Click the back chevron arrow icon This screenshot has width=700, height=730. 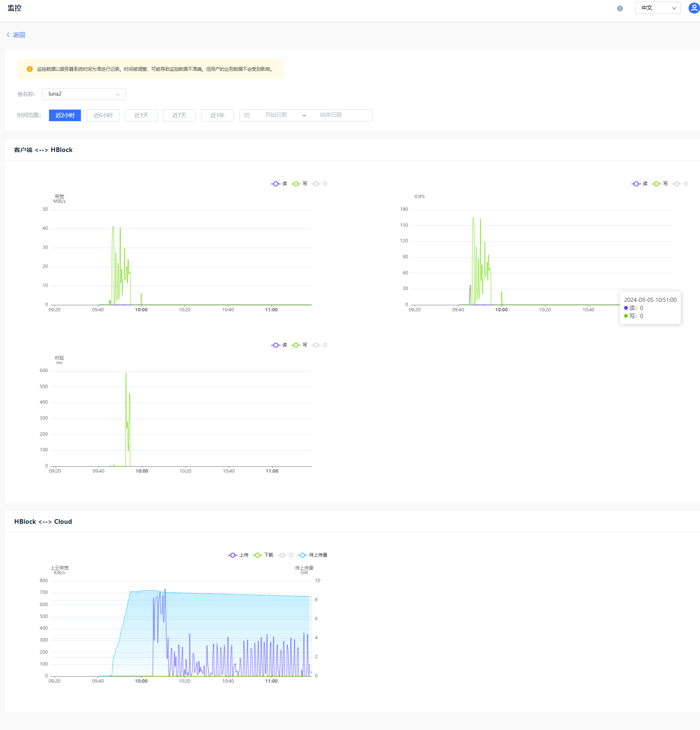8,35
